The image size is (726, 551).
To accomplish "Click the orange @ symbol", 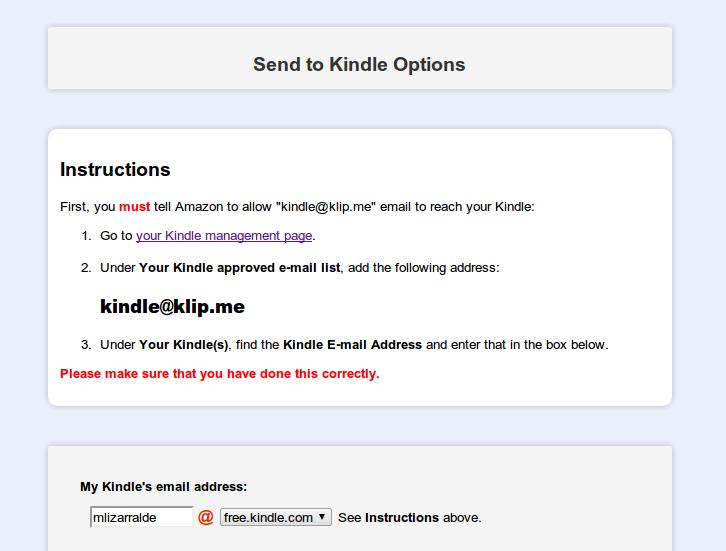I will (x=206, y=517).
